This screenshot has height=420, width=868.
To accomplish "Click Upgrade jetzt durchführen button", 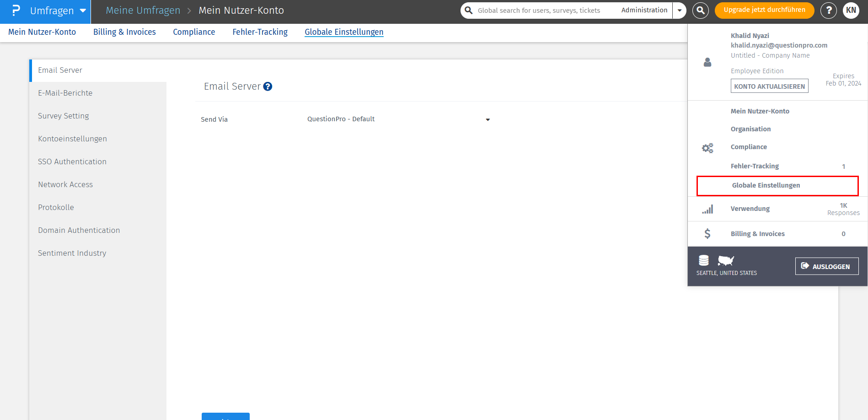I will (764, 10).
